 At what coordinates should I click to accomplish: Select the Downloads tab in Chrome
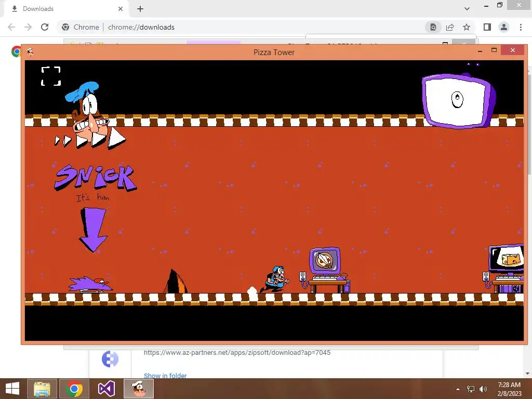[66, 9]
